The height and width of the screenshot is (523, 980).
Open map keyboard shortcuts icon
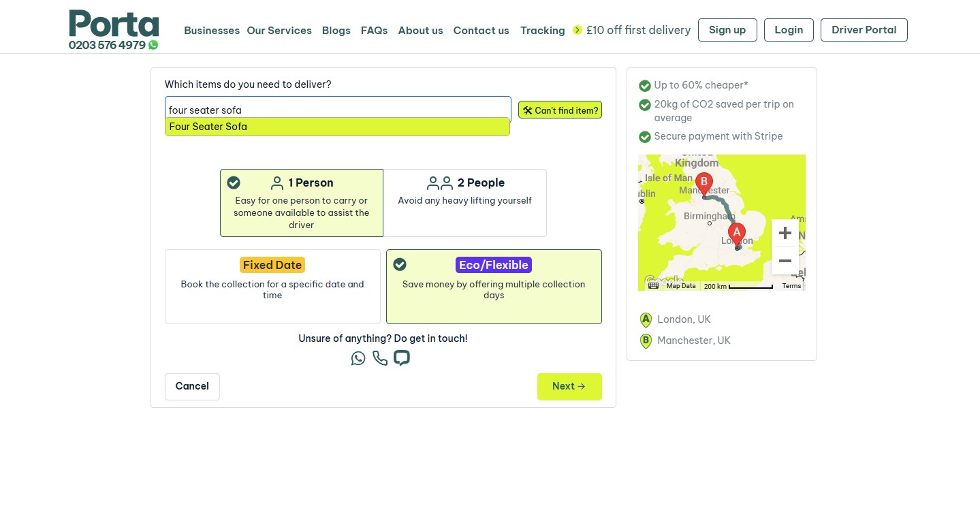click(653, 286)
